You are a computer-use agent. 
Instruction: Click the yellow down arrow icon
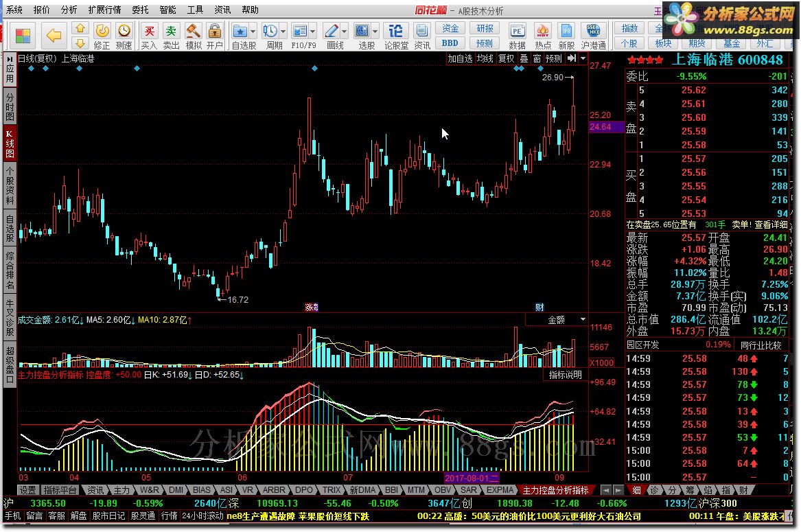[80, 43]
